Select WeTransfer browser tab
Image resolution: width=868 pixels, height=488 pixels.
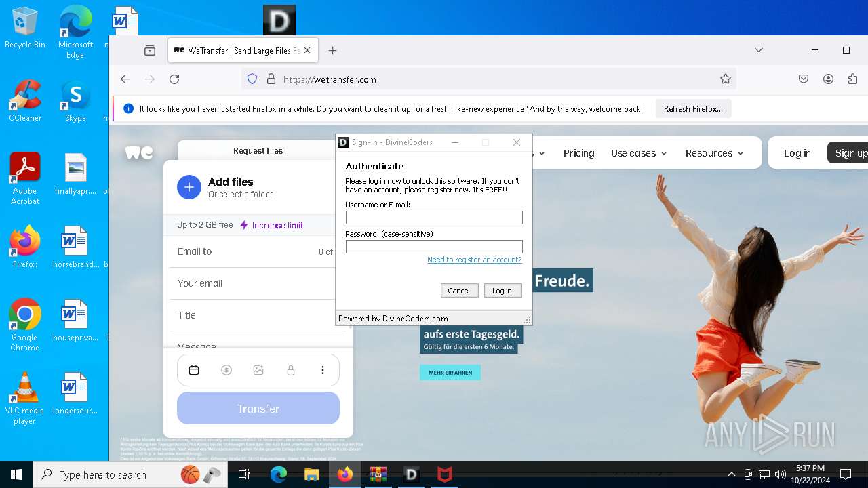pos(242,50)
